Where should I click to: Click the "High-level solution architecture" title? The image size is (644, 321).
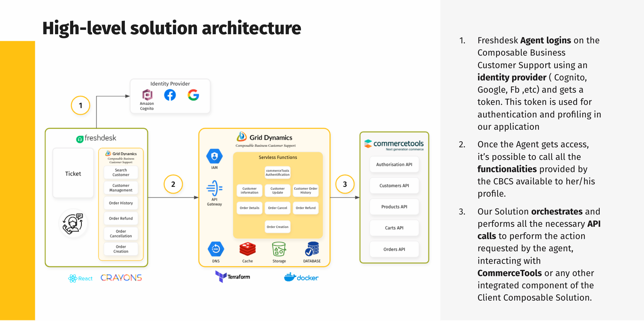172,28
